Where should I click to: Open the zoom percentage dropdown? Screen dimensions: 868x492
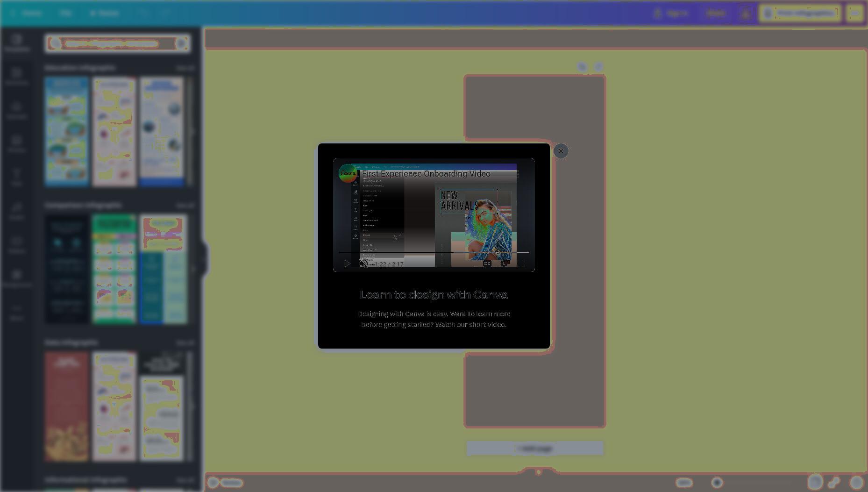pyautogui.click(x=684, y=483)
